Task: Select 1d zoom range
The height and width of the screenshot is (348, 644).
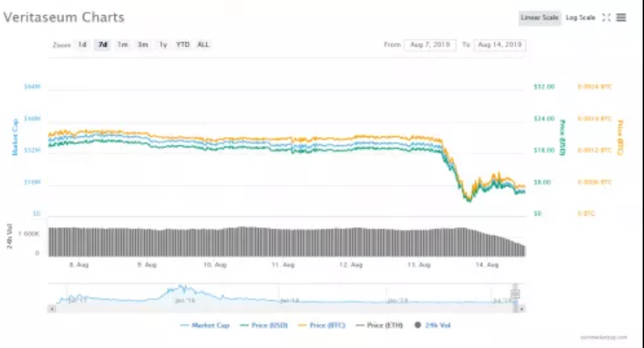Action: (x=82, y=45)
